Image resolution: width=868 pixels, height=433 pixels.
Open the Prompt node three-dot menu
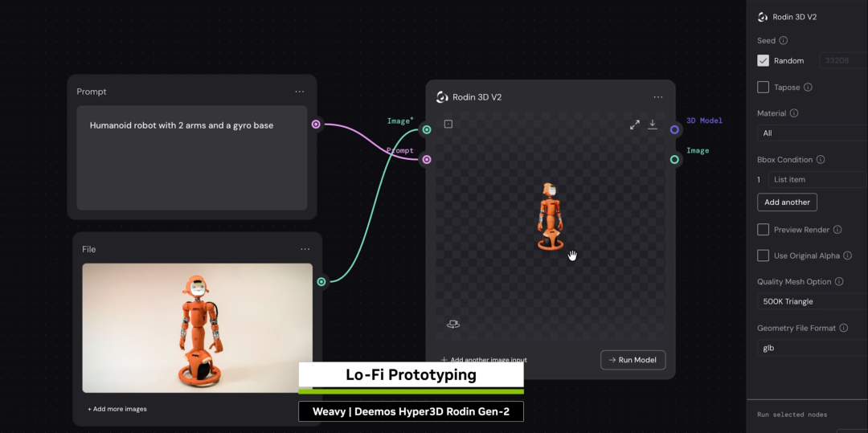(x=299, y=92)
